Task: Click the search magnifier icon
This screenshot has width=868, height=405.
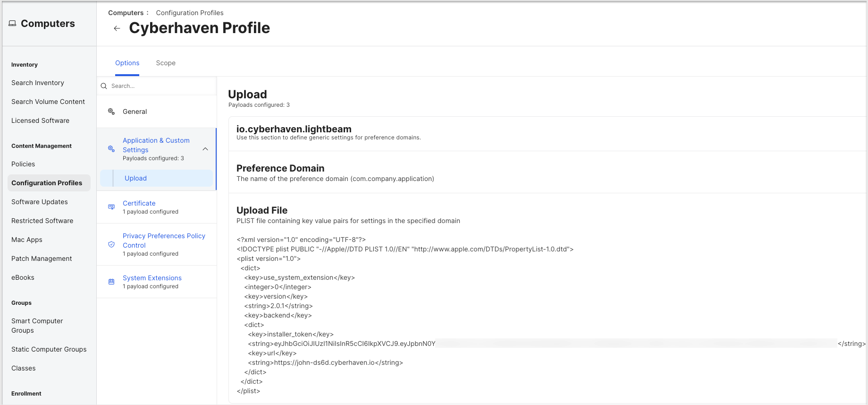Action: (104, 86)
